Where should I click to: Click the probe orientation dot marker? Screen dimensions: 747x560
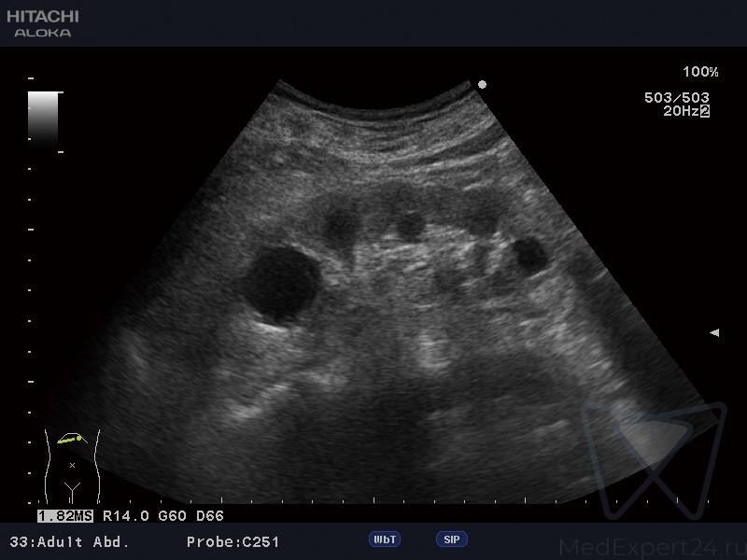[482, 84]
